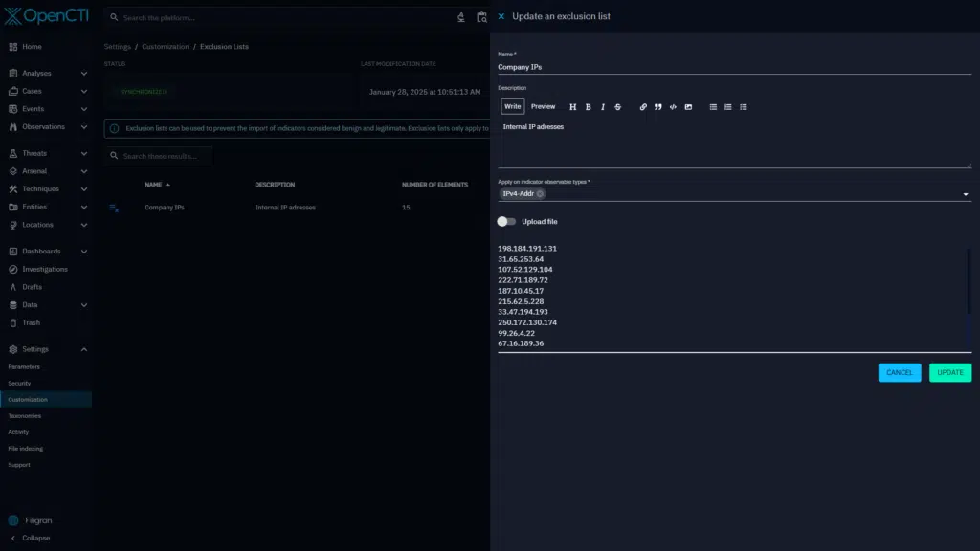Apply bold formatting in description editor
This screenshot has width=980, height=551.
coord(588,107)
